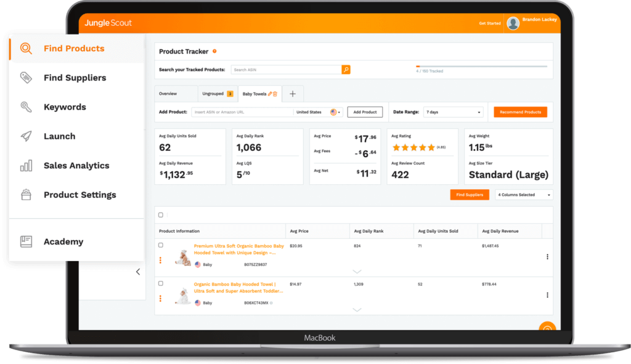
Task: Open the United States marketplace dropdown
Action: [318, 112]
